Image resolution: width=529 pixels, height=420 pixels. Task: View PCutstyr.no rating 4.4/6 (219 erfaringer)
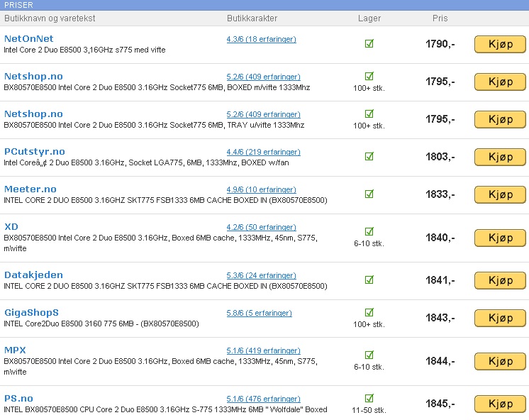(263, 152)
